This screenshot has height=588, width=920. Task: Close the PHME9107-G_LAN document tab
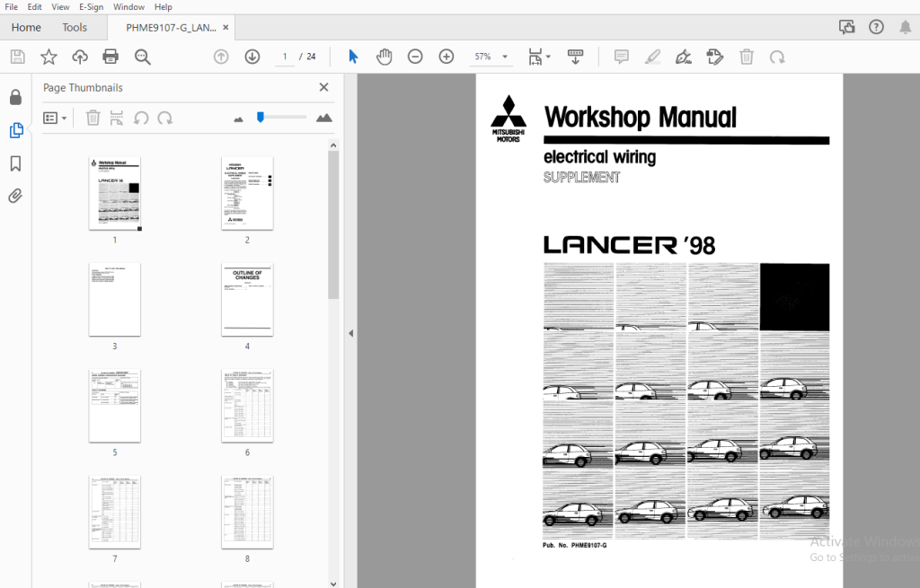226,28
